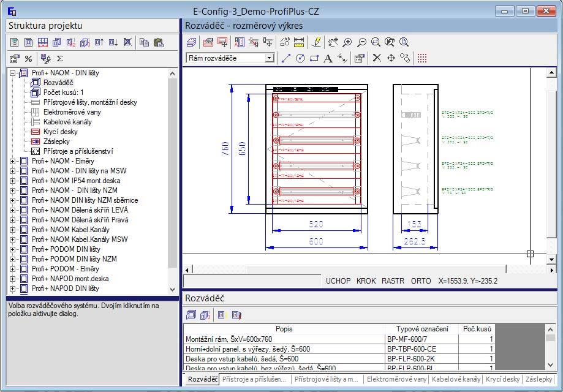Select the Počet kusů: 1 tree item
Viewport: 563px width, 392px height.
tap(63, 92)
